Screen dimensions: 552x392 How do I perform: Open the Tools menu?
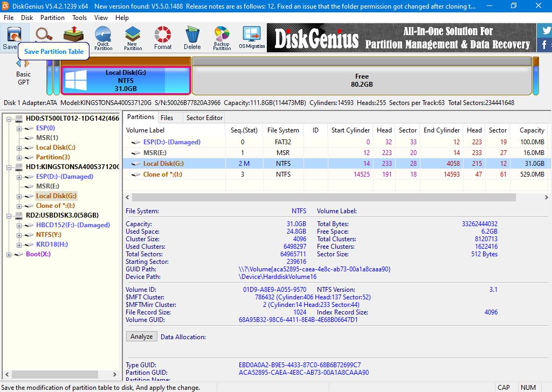click(79, 17)
